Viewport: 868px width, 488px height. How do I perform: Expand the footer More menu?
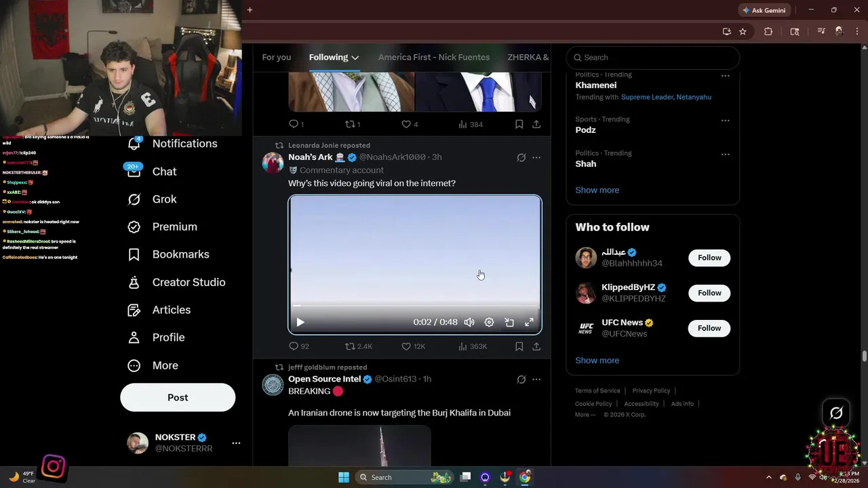click(x=585, y=415)
